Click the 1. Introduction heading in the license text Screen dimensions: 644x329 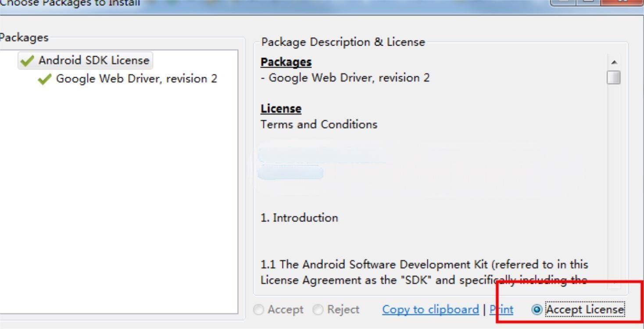pyautogui.click(x=299, y=218)
